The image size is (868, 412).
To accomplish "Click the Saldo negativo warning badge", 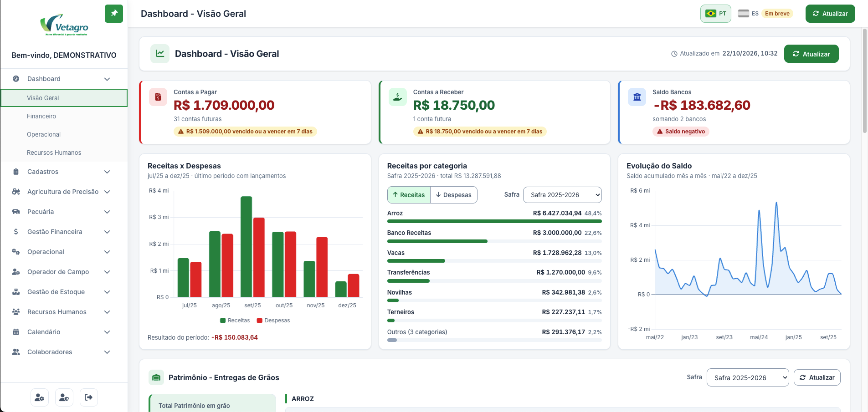I will coord(681,132).
